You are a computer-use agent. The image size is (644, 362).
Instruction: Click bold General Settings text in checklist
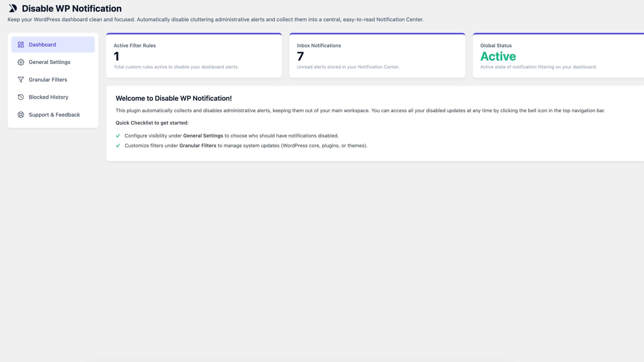click(203, 136)
